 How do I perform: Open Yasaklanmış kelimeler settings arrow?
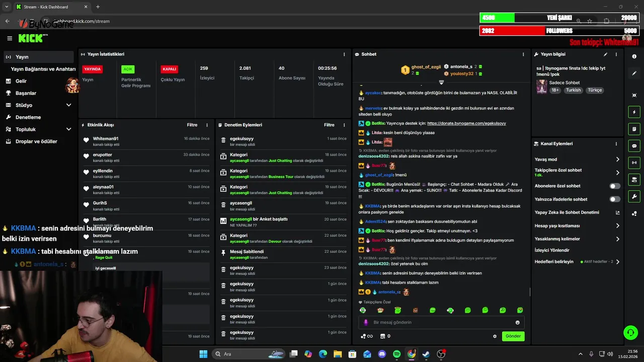618,239
